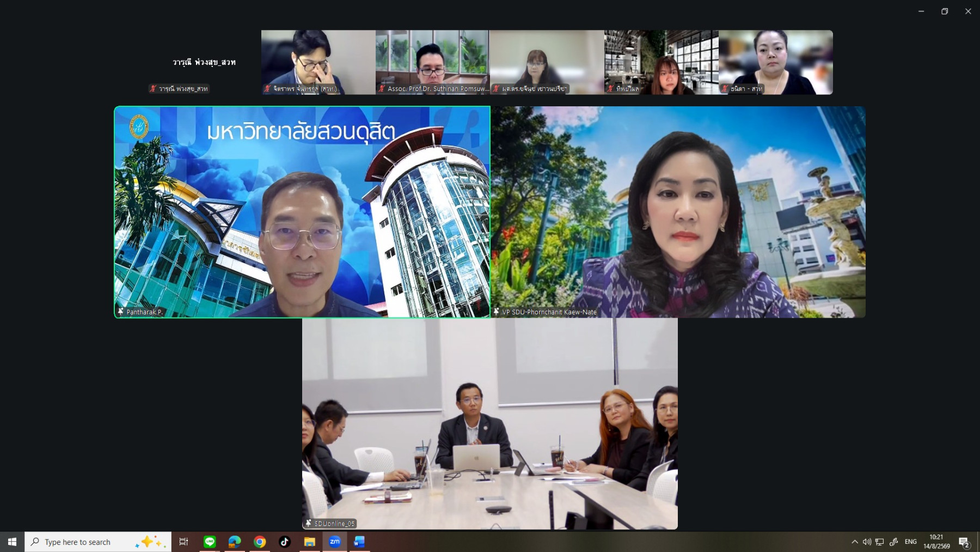Open the LINE app from the taskbar

tap(210, 542)
